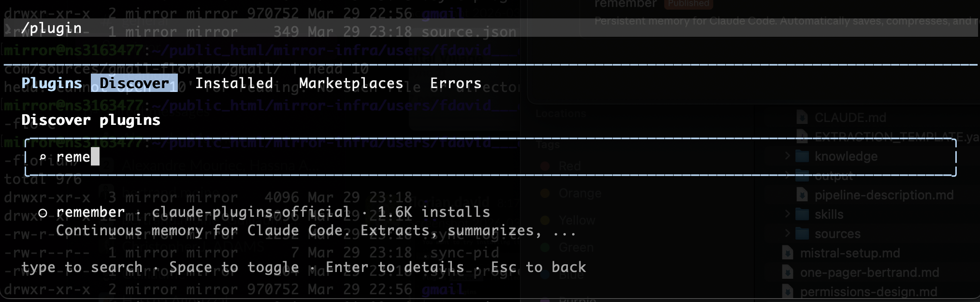Click the one-pager-bertrand.md file icon
980x302 pixels.
pyautogui.click(x=788, y=272)
